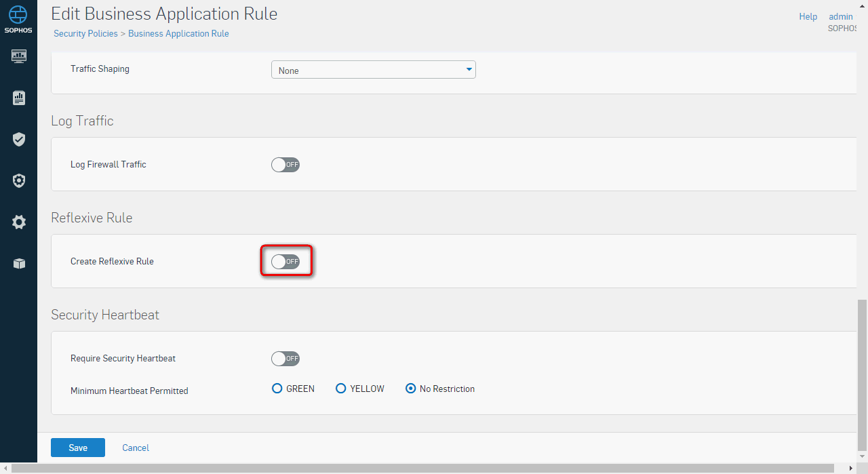Open the cube objects sidebar icon
Screen dimensions: 868x474
(19, 264)
